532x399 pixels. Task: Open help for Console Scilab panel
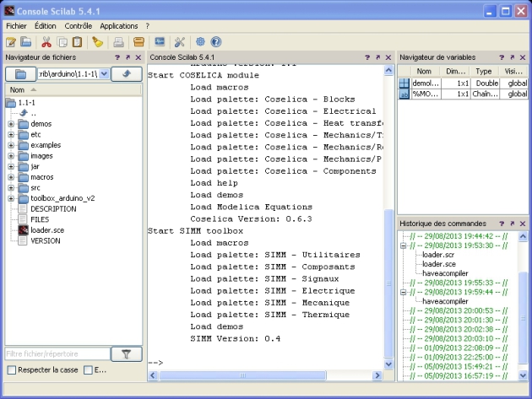pyautogui.click(x=367, y=57)
